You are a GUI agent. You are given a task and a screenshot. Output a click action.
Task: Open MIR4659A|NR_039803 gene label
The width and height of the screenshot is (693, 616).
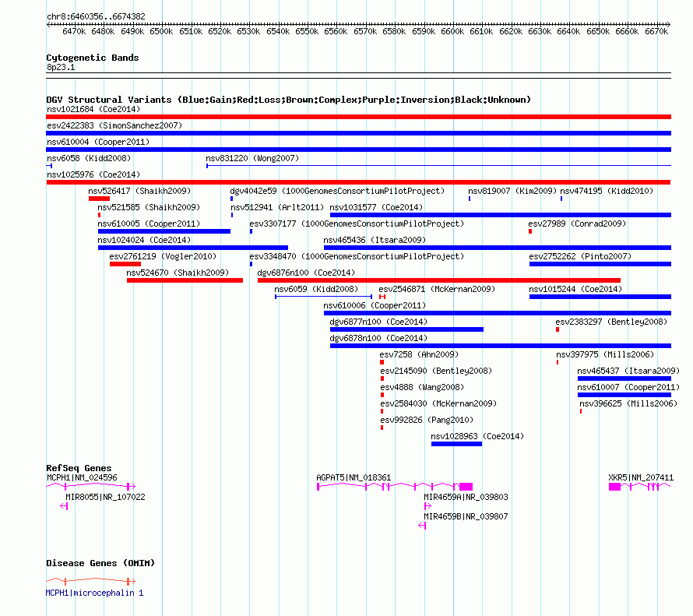tap(466, 497)
